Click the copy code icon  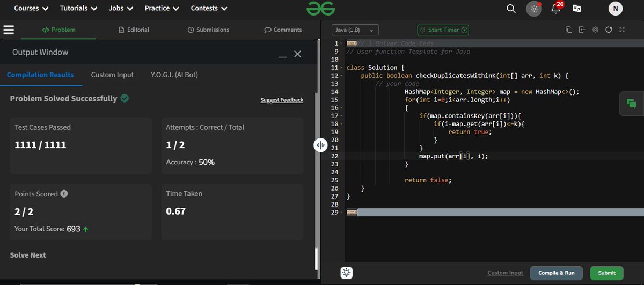pos(569,30)
